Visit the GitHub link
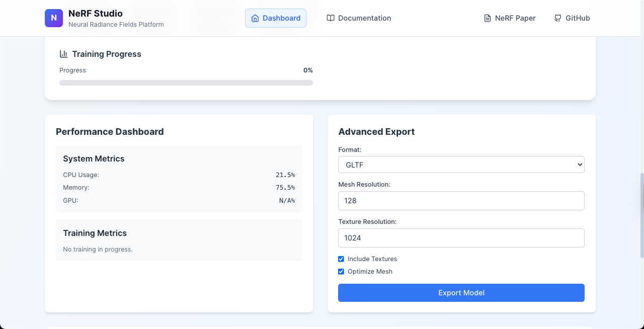 pyautogui.click(x=572, y=18)
